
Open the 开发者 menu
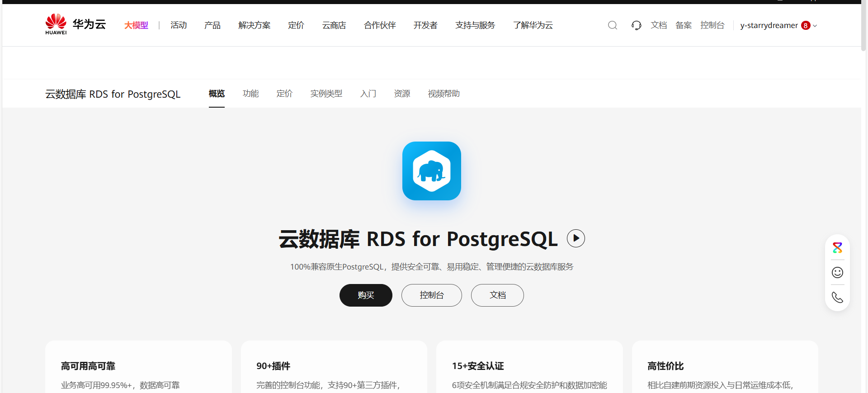coord(425,25)
